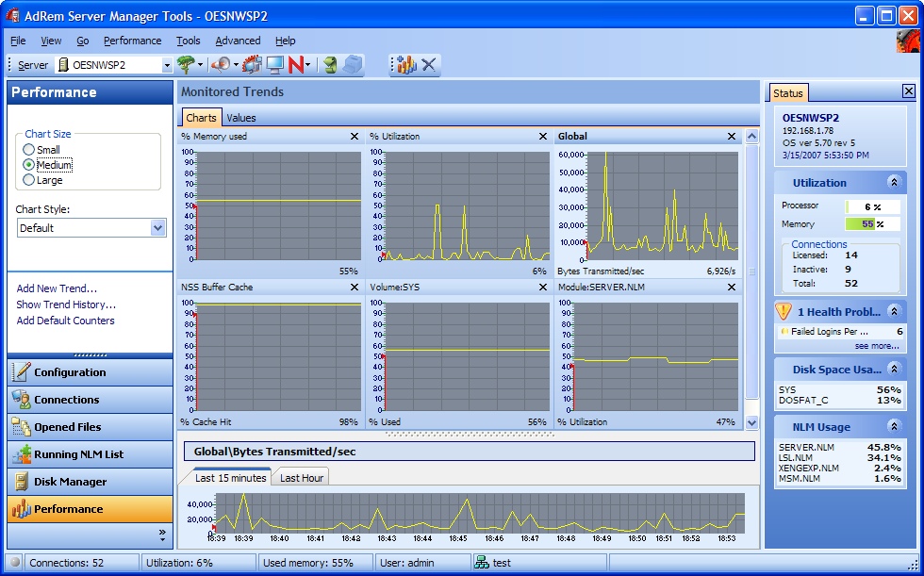
Task: Click the add trend chart icon
Action: pyautogui.click(x=406, y=64)
